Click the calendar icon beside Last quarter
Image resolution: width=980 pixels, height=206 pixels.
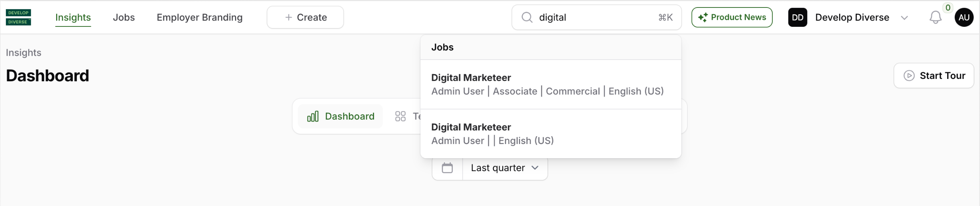point(447,168)
